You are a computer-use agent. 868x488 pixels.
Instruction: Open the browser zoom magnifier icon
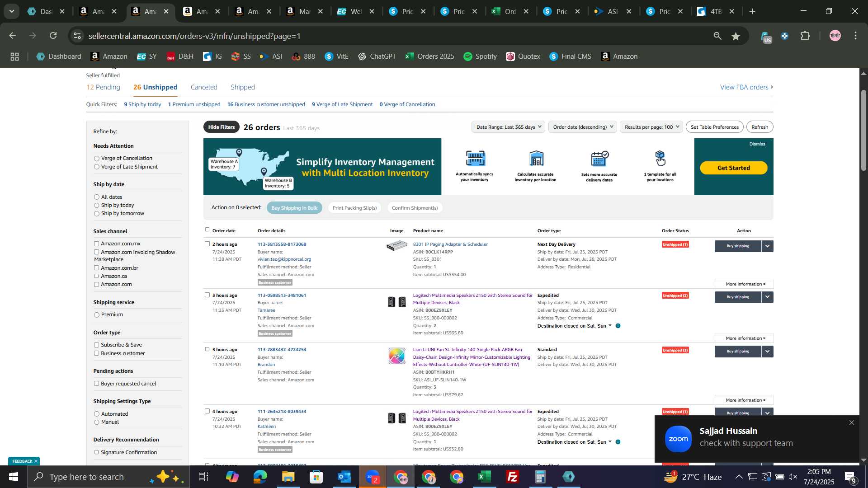click(x=717, y=36)
